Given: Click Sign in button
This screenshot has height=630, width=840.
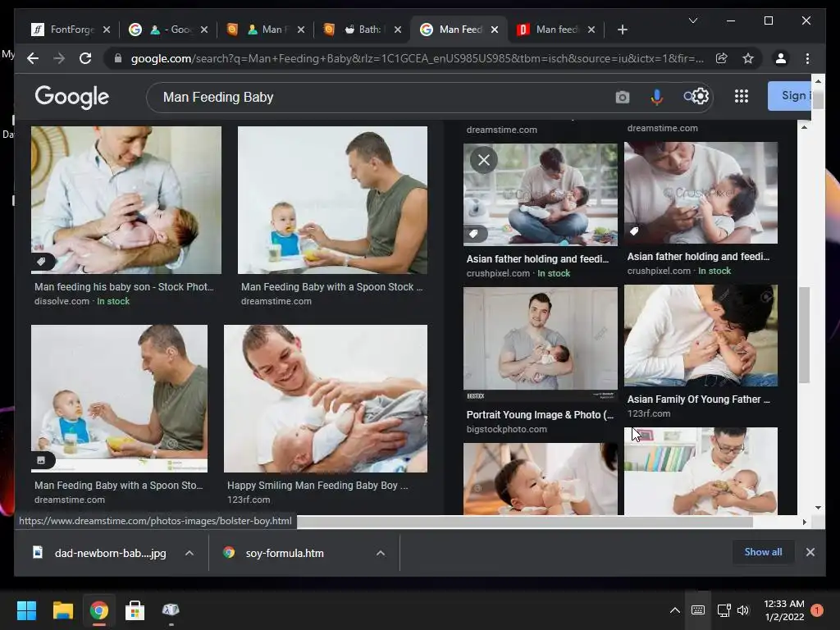Looking at the screenshot, I should click(789, 96).
